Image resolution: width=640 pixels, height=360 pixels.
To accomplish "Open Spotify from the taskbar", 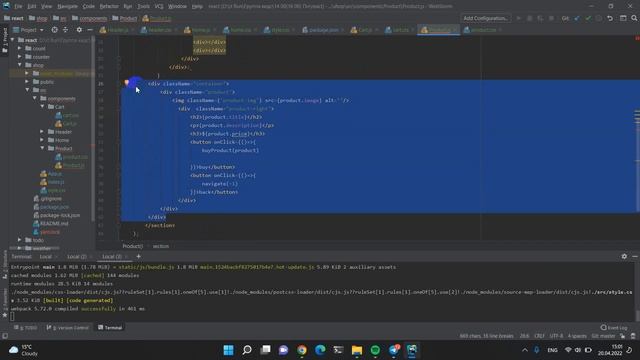I will coord(375,350).
